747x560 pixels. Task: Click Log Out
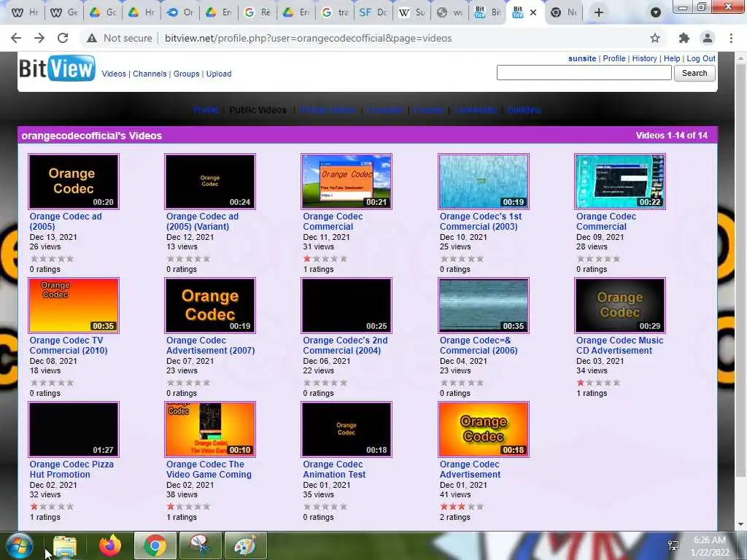(x=701, y=58)
